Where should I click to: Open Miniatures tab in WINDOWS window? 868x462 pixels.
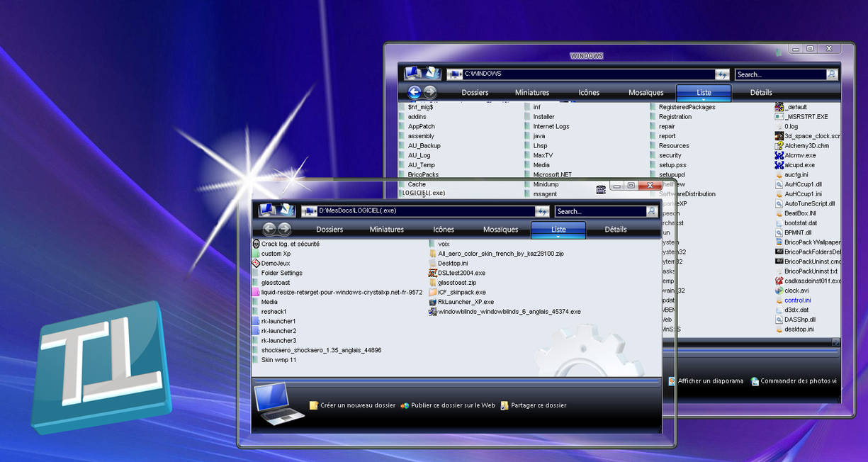tap(532, 93)
